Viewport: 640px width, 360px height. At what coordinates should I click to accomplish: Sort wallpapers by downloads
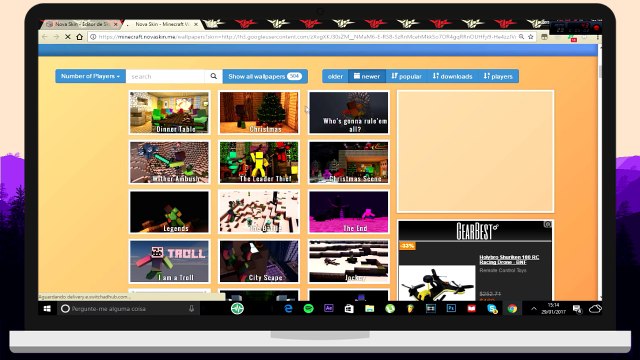[452, 76]
